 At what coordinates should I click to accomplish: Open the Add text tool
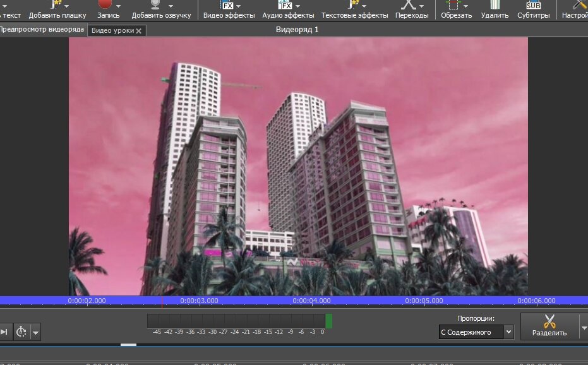coord(11,11)
